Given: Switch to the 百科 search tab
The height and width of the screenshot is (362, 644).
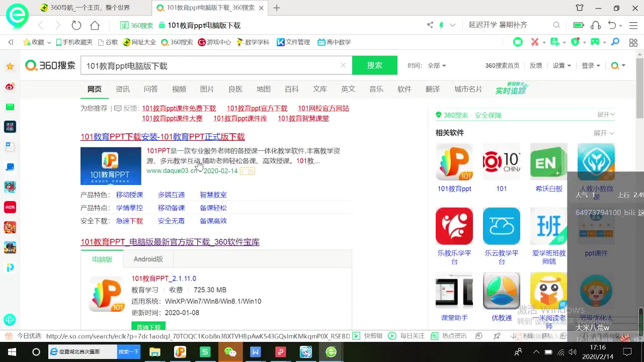Looking at the screenshot, I should 292,89.
